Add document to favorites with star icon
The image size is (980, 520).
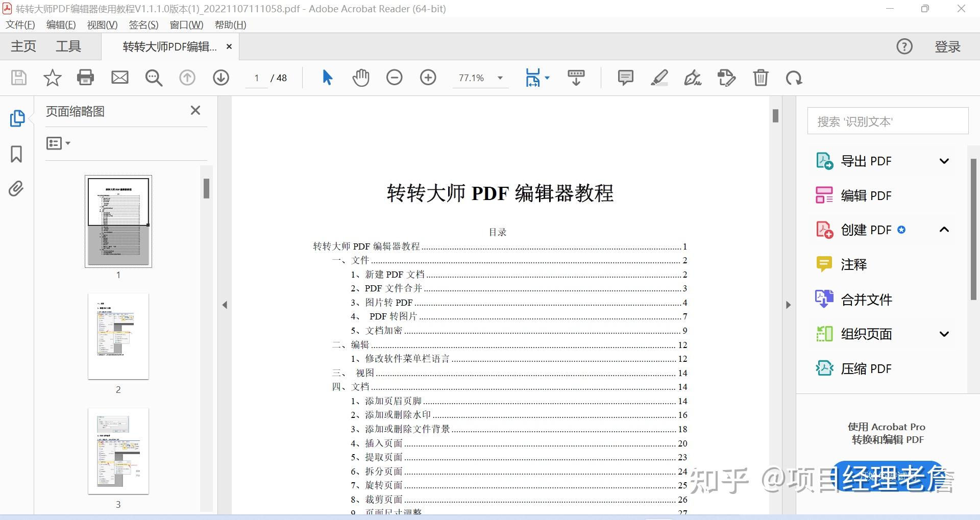point(52,78)
